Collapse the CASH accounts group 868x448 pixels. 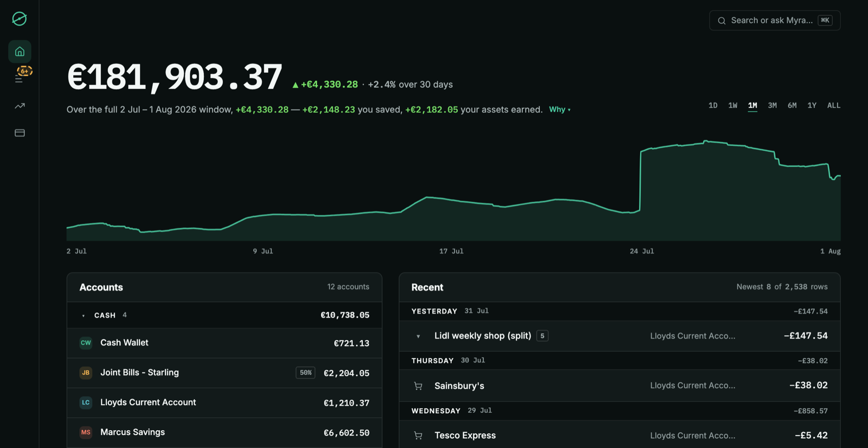tap(83, 316)
